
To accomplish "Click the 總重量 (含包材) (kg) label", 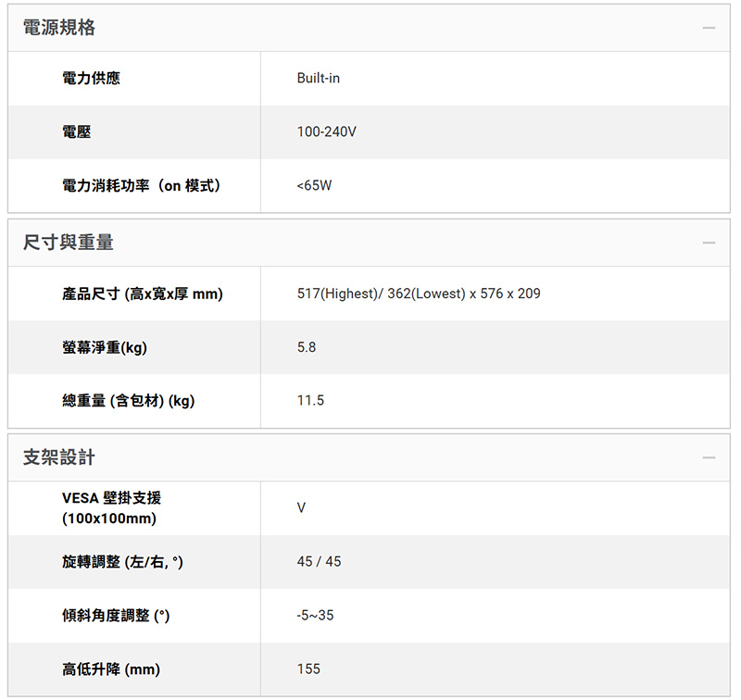I will 129,401.
